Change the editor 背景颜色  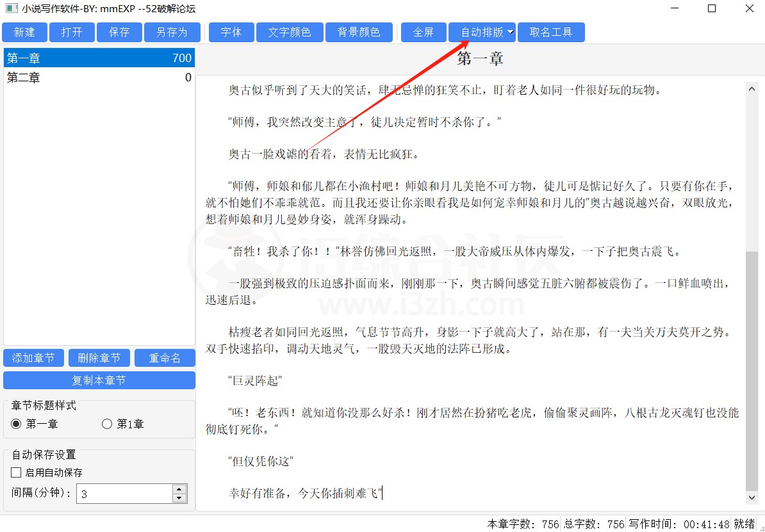point(359,33)
